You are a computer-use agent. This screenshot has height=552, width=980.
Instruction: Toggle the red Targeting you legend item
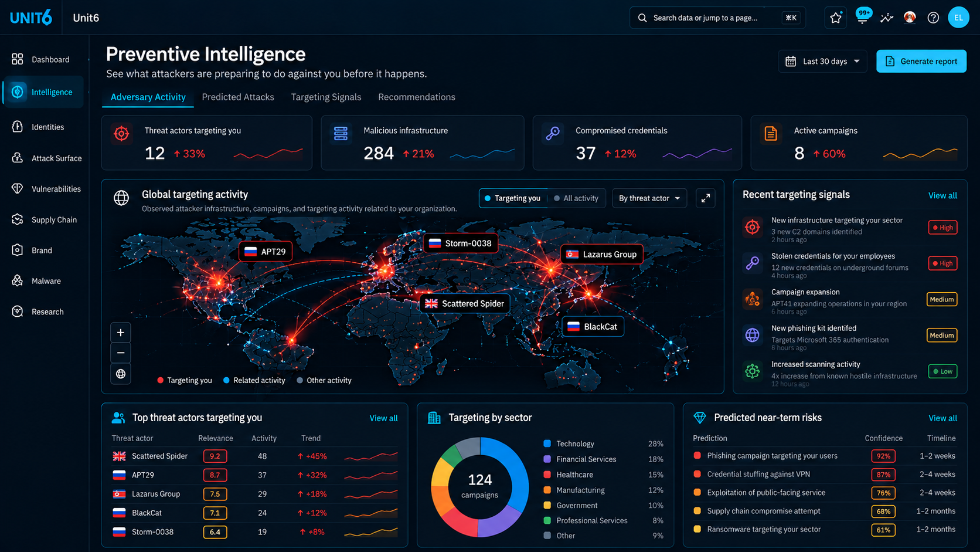tap(185, 380)
